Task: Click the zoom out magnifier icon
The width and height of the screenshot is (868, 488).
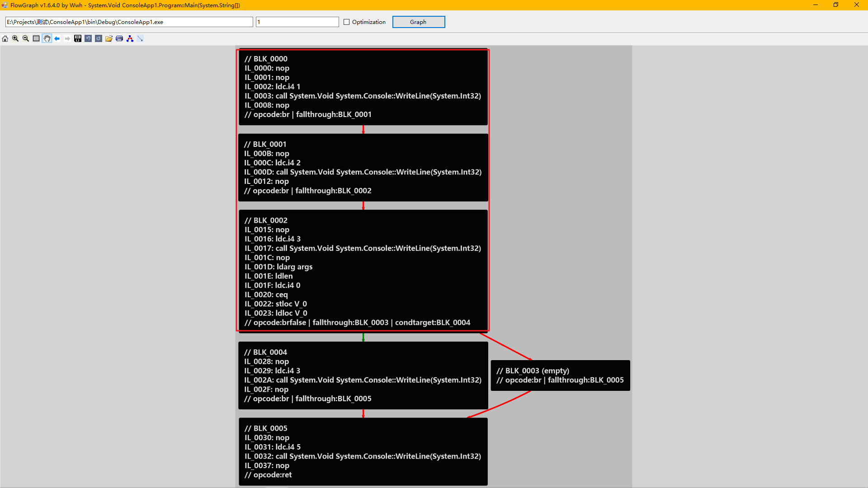Action: [26, 38]
